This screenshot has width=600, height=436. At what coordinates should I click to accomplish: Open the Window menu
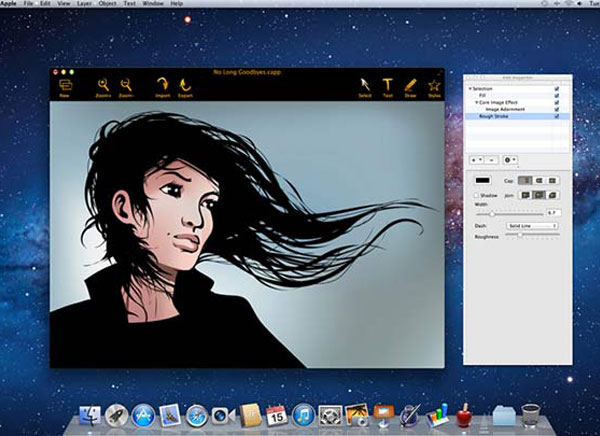pyautogui.click(x=153, y=3)
